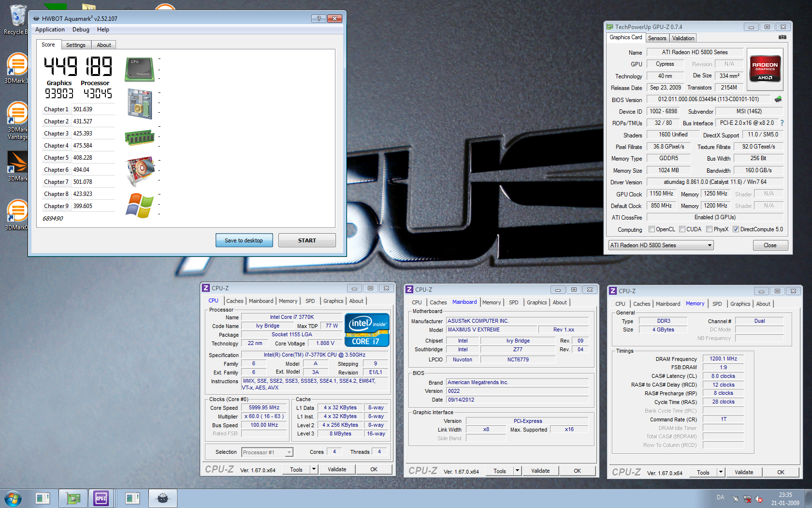812x508 pixels.
Task: Click Save to desktop button
Action: pyautogui.click(x=244, y=240)
